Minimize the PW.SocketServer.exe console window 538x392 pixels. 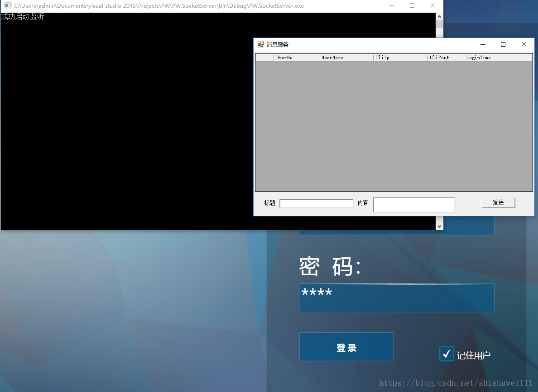(x=392, y=5)
